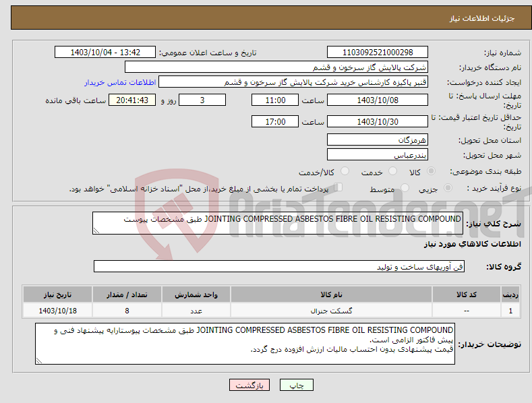Click the unit cell عدد
Screen dimensions: 532x403
click(196, 311)
